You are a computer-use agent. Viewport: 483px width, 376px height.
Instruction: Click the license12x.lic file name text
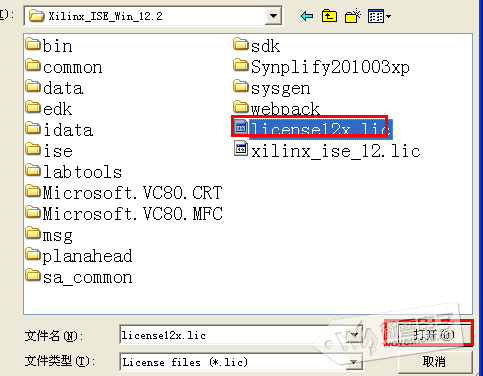321,128
